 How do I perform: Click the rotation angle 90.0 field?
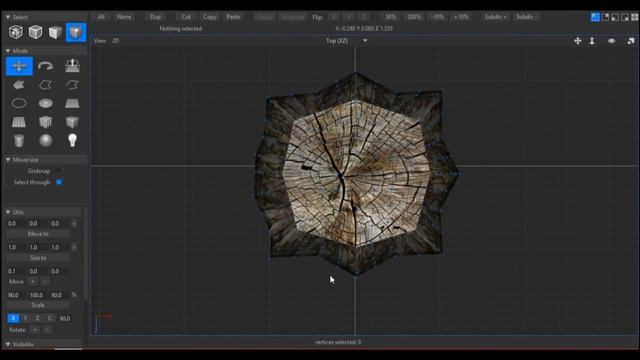click(65, 318)
